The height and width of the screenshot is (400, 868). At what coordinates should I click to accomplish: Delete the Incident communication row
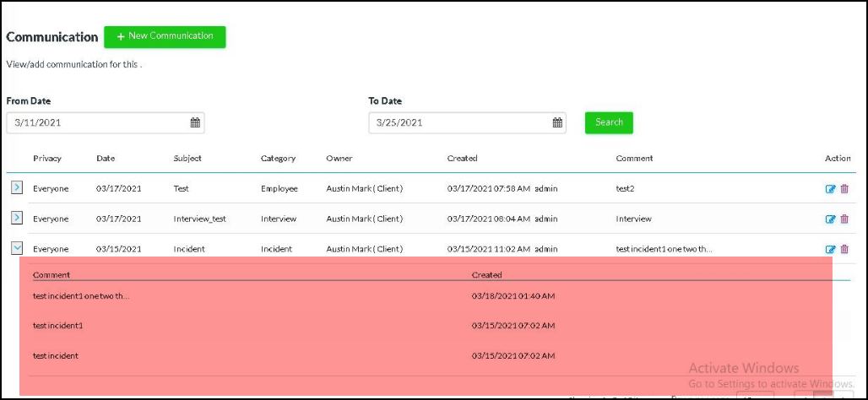coord(844,249)
